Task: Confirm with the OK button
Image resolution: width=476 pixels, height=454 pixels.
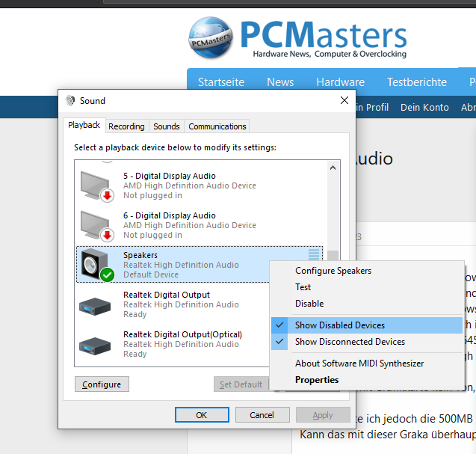Action: [x=202, y=415]
